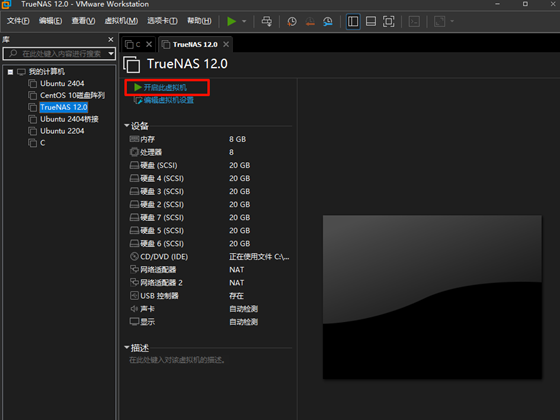Click the CD/DVD (IDE) device row
Viewport: 560px width, 420px height.
tap(210, 256)
